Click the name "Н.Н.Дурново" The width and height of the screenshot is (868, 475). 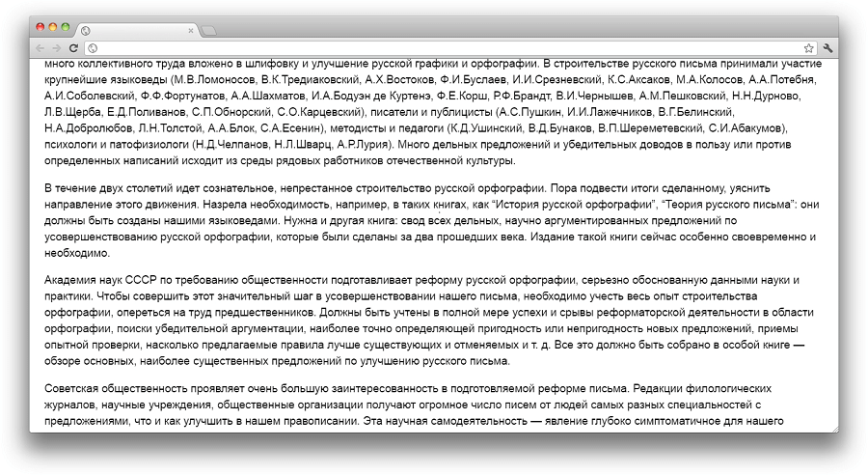click(766, 96)
